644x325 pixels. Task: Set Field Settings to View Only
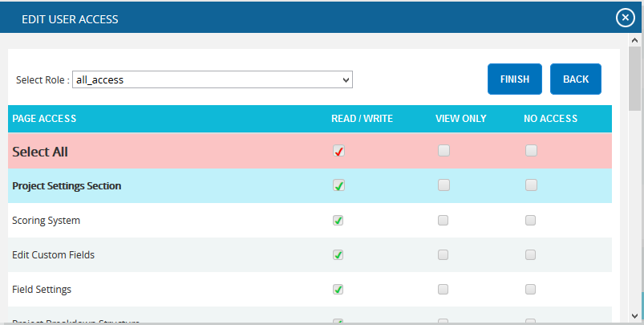(x=444, y=289)
